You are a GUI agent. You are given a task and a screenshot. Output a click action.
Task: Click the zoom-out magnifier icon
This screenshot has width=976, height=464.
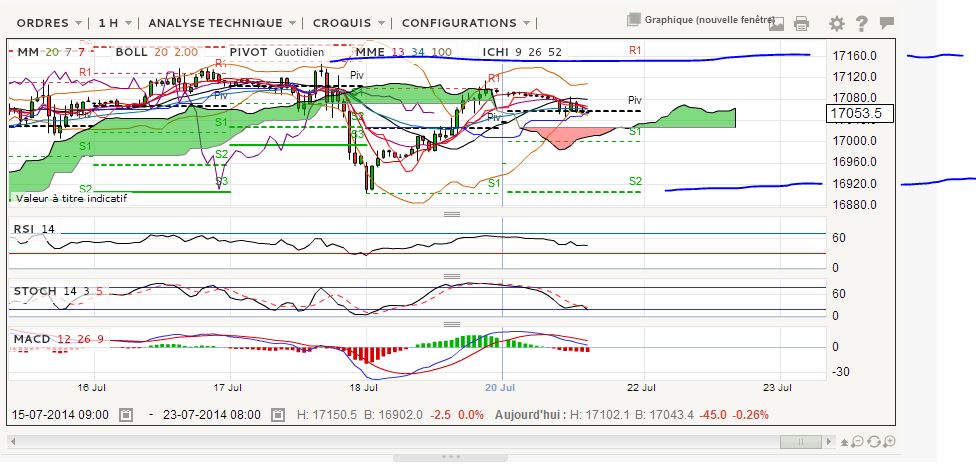pyautogui.click(x=857, y=442)
